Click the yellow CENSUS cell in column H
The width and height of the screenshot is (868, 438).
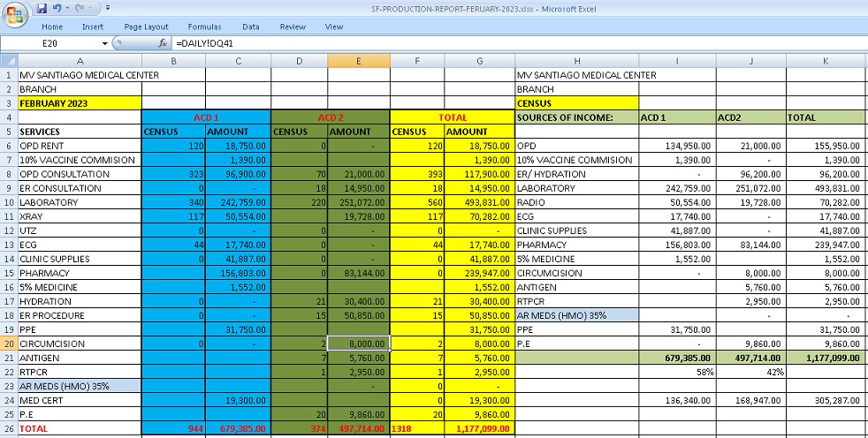click(577, 102)
